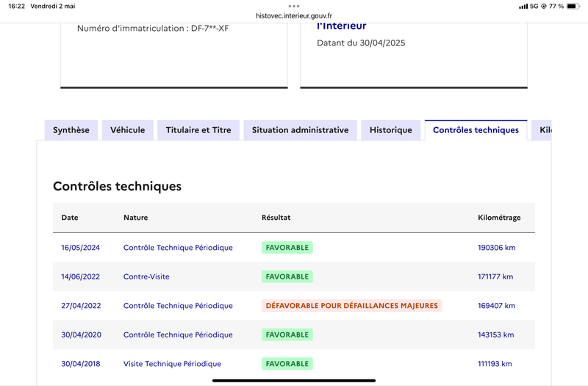
Task: Select the Contrôles techniques tab
Action: (476, 130)
